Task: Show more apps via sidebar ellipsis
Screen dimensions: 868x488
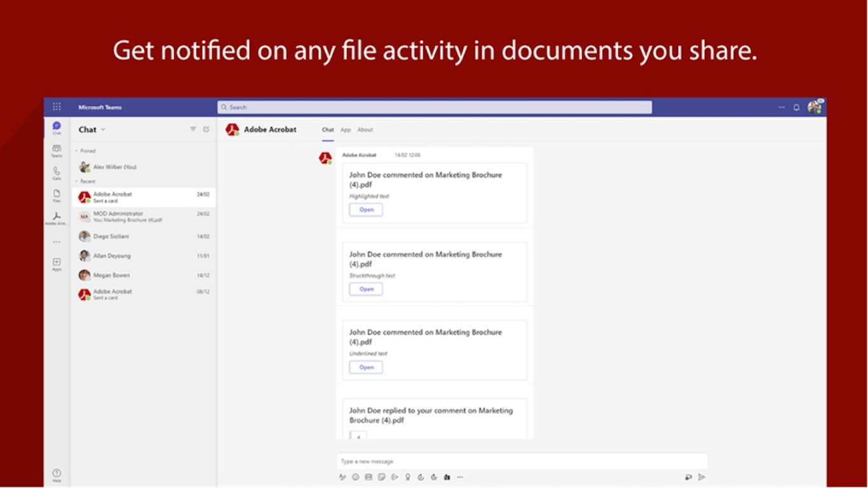Action: 57,242
